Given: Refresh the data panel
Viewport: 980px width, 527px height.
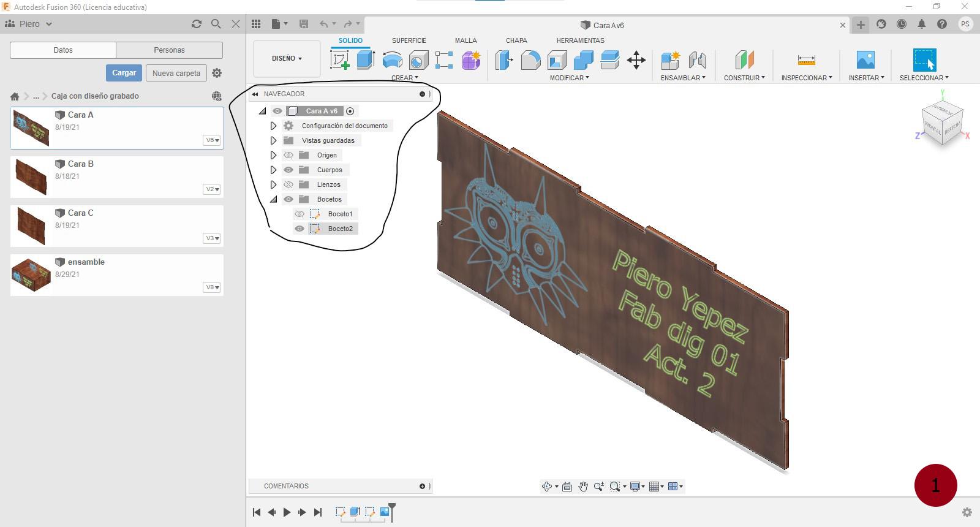Looking at the screenshot, I should click(x=196, y=24).
